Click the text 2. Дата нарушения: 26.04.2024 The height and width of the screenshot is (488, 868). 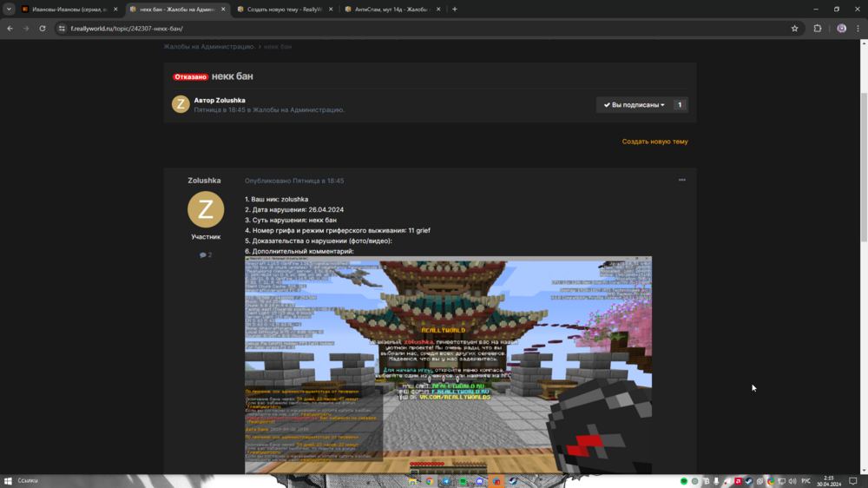pyautogui.click(x=294, y=210)
